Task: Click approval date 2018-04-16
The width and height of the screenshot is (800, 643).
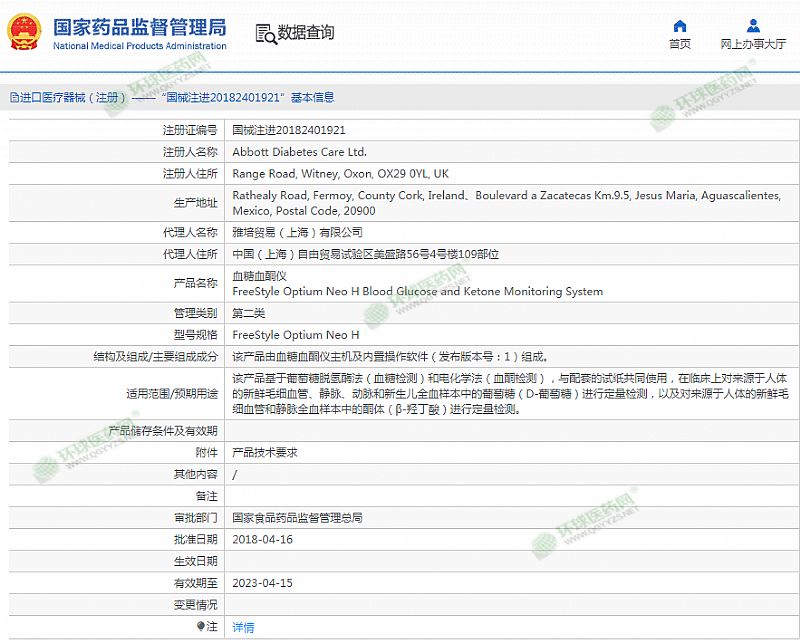Action: (262, 539)
